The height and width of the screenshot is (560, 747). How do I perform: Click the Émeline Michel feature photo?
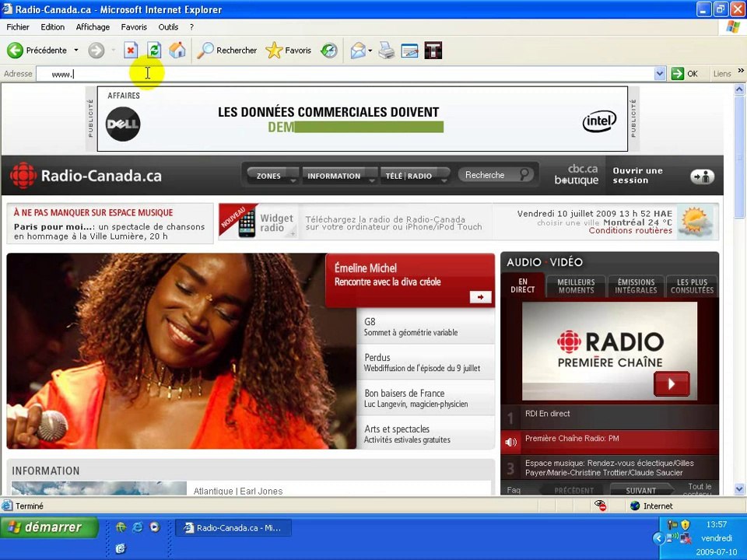(x=181, y=351)
